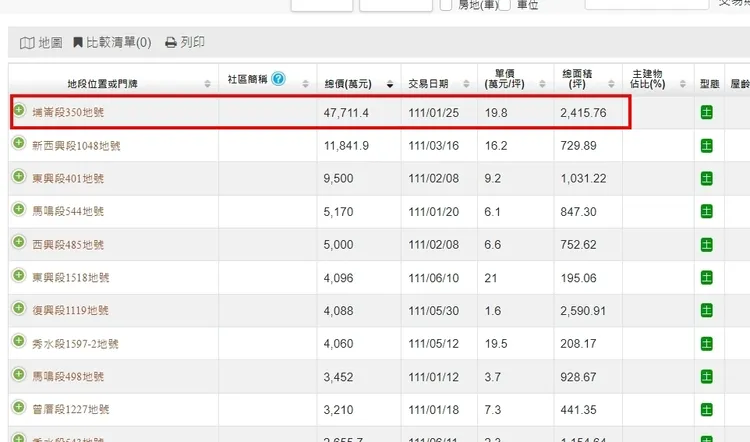Open the 1227地號 address link
The image size is (750, 442).
click(x=71, y=409)
